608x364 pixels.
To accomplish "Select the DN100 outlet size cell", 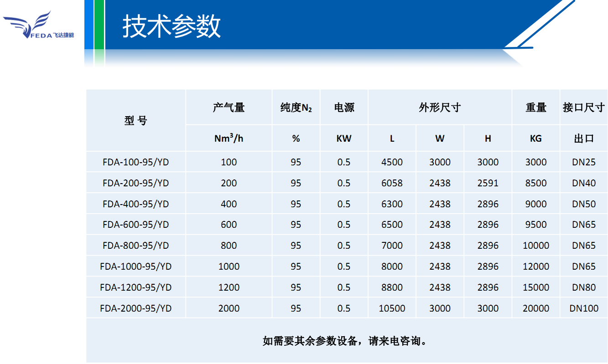I will click(584, 308).
